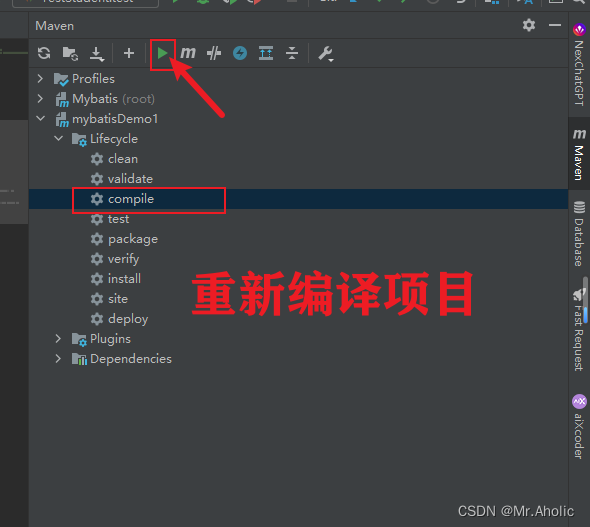Reload all Maven projects

(44, 53)
